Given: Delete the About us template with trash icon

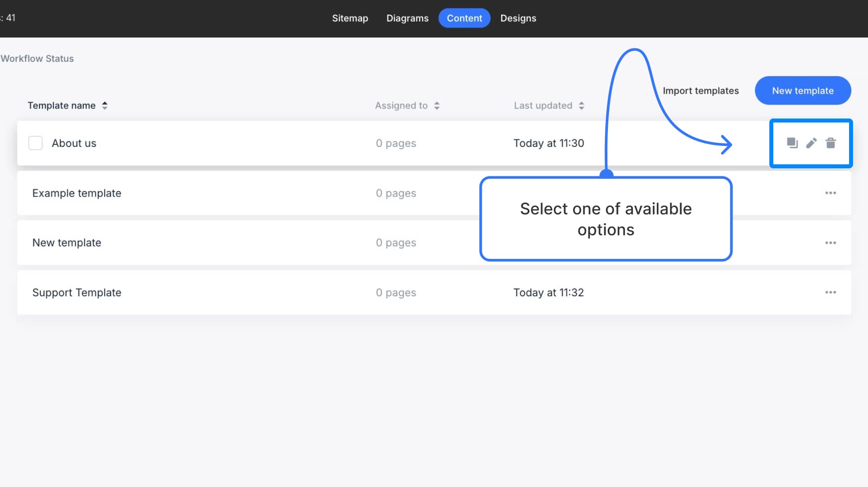Looking at the screenshot, I should click(x=831, y=143).
